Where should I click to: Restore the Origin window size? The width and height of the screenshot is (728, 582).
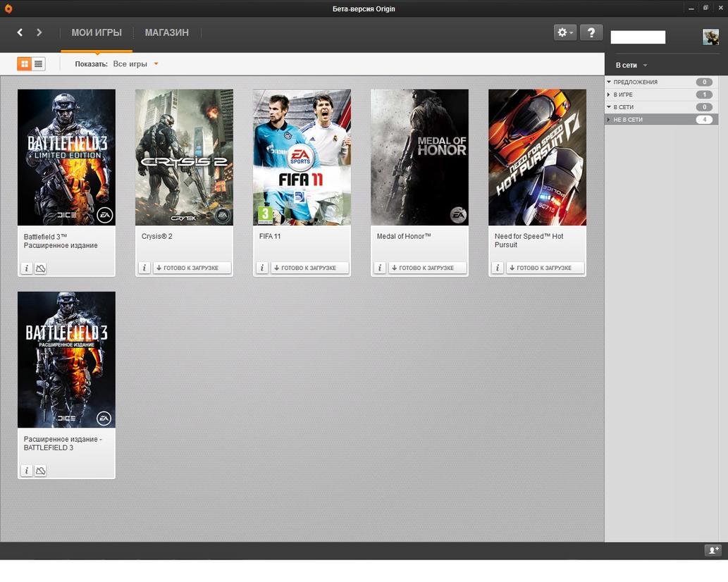click(x=705, y=8)
